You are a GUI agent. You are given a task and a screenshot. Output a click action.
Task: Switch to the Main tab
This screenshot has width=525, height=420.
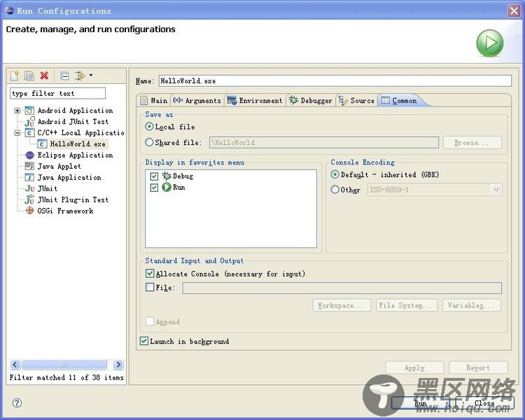point(154,101)
